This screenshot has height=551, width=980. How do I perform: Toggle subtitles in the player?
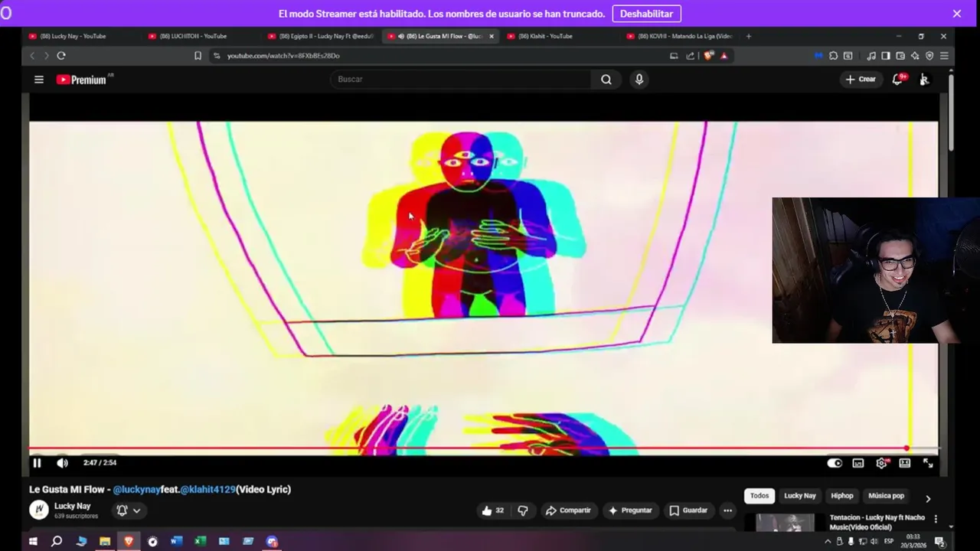pyautogui.click(x=858, y=463)
